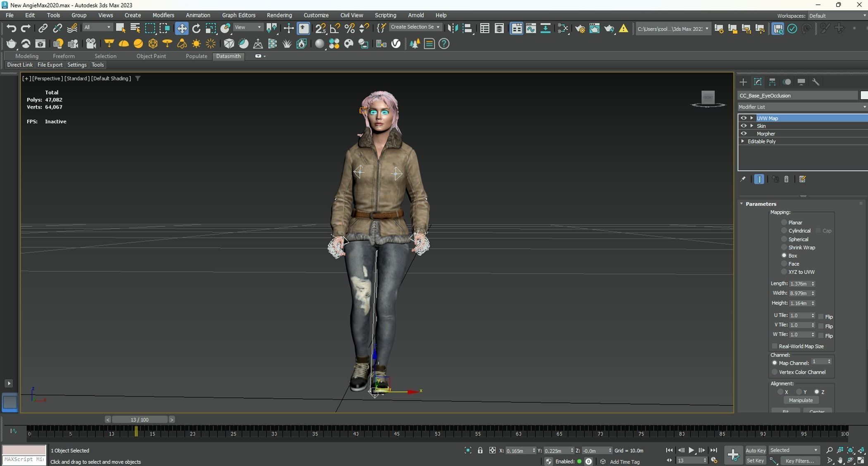The height and width of the screenshot is (466, 868).
Task: Hide the UVW Map modifier eye
Action: click(744, 118)
